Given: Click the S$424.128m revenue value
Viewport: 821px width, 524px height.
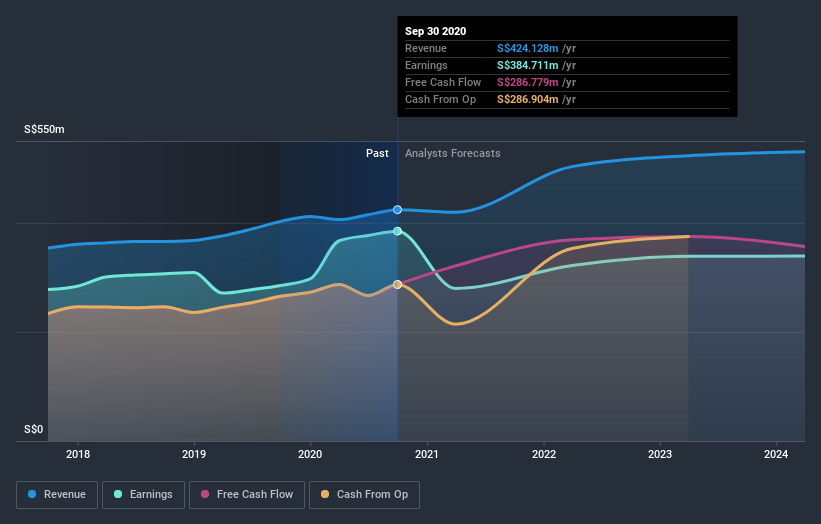Looking at the screenshot, I should click(x=528, y=48).
